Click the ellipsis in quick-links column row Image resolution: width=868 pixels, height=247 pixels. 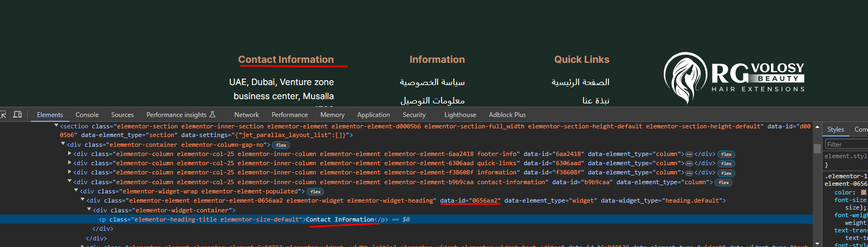(689, 164)
